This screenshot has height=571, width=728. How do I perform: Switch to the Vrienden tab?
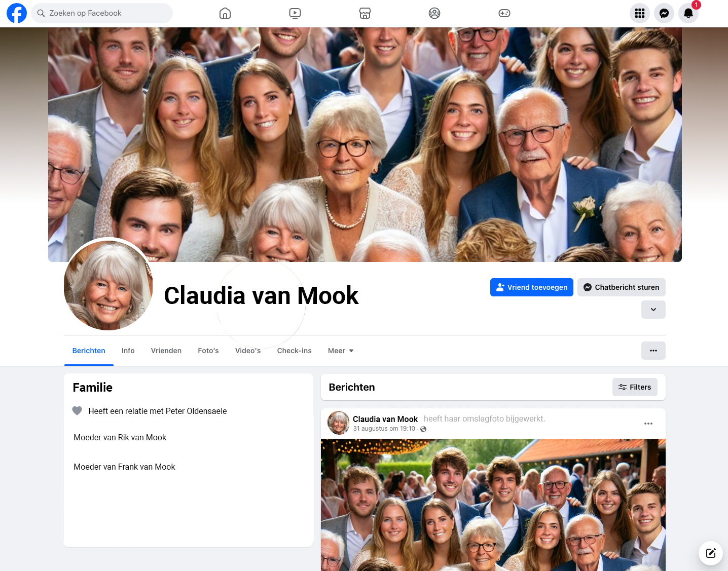[166, 351]
